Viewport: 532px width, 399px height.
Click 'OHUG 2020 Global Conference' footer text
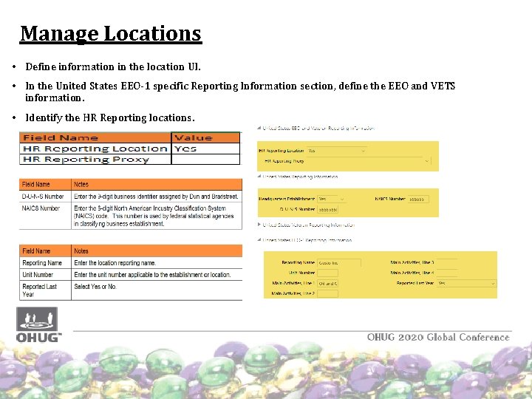coord(438,337)
